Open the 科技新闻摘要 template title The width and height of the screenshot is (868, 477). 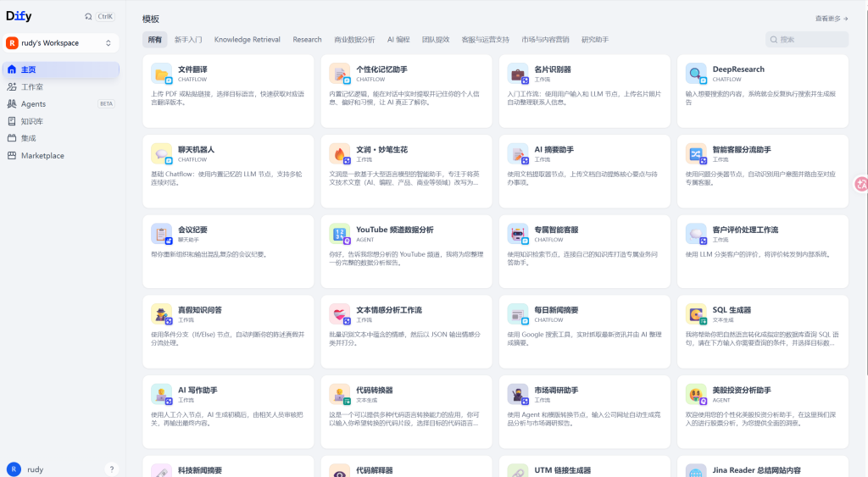click(200, 470)
